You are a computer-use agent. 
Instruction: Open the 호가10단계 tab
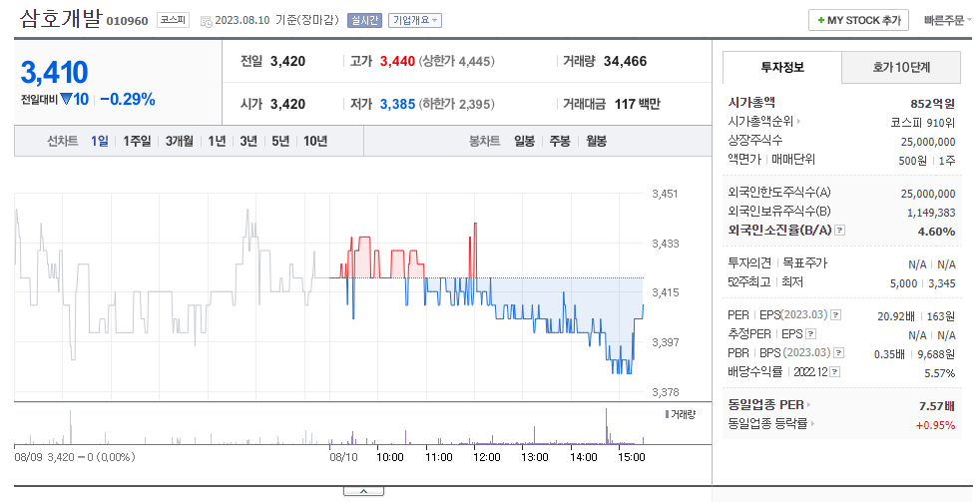click(x=901, y=68)
